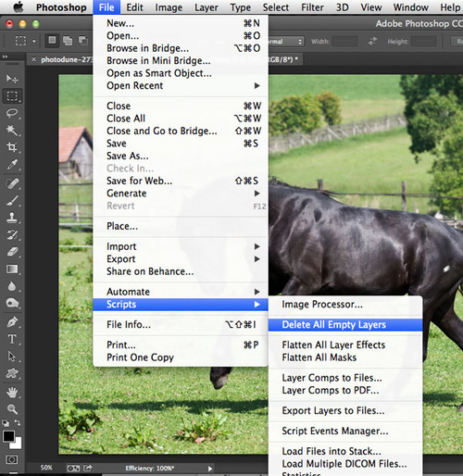Toggle Quick Mask mode icon
This screenshot has width=463, height=476.
click(12, 459)
